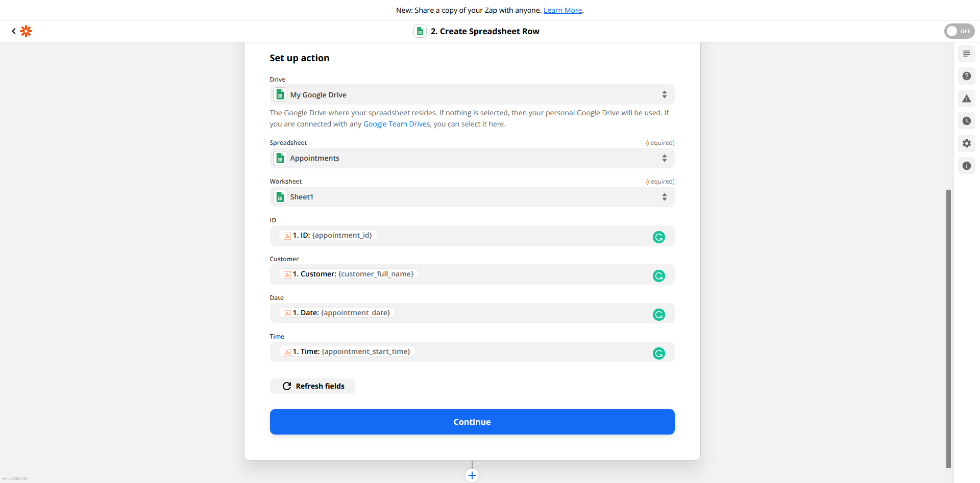Screen dimensions: 980x483
Task: Select the Customer customer_full_name pill
Action: (349, 274)
